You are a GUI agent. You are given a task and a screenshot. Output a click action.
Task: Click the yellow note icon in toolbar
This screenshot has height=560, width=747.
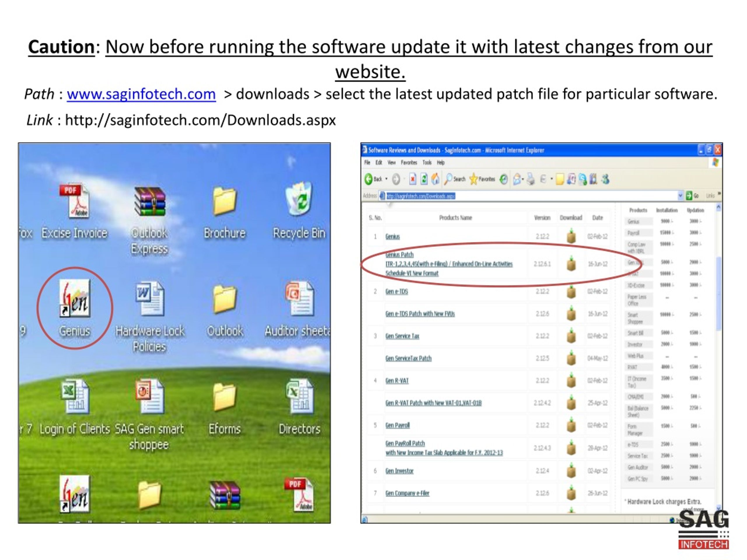[560, 179]
